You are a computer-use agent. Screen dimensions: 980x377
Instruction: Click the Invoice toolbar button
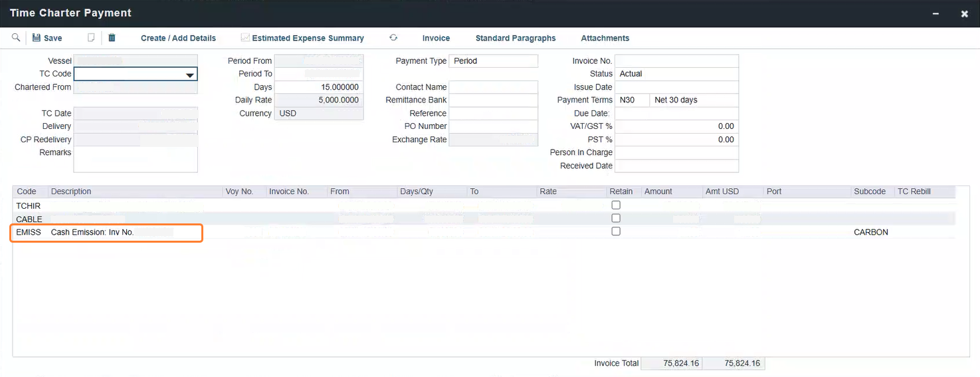pos(436,38)
